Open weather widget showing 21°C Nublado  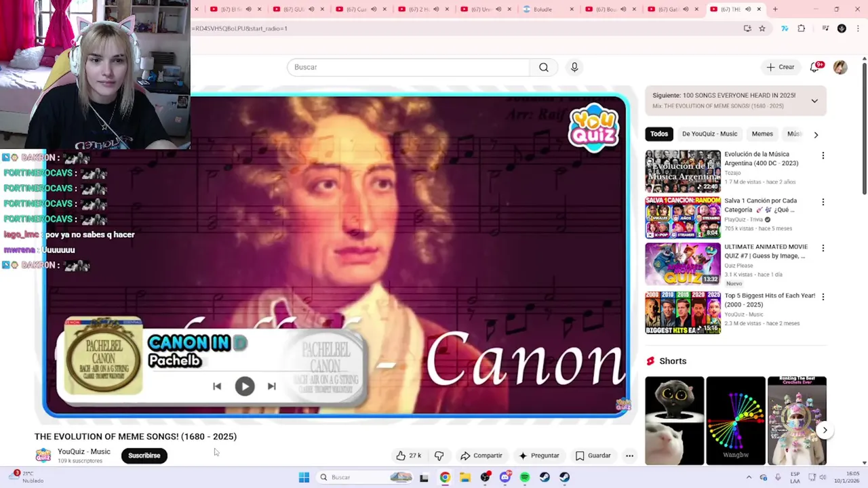[27, 477]
